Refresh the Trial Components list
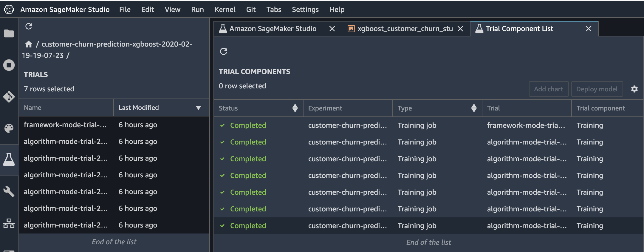 click(x=224, y=51)
